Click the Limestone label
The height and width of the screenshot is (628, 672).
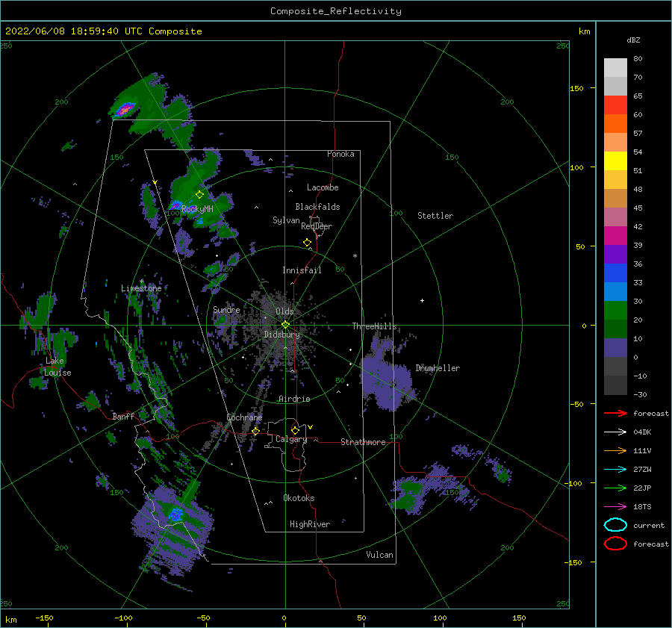point(141,288)
